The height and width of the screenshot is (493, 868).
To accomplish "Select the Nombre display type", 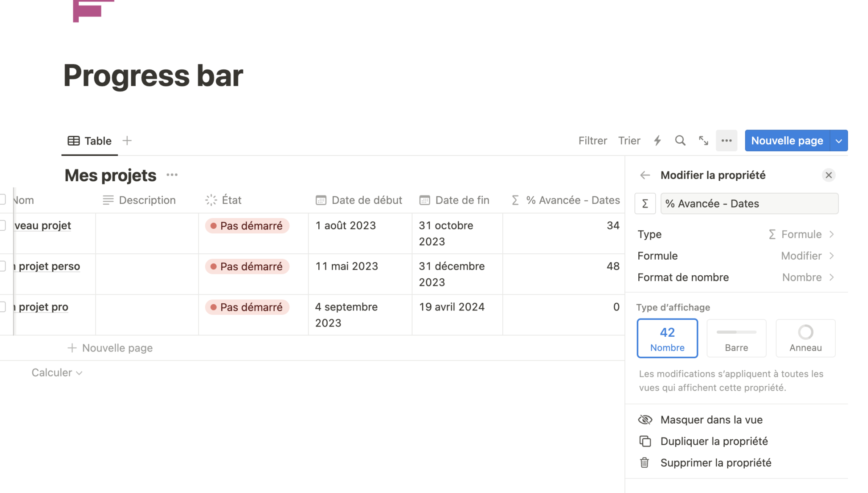I will tap(667, 338).
